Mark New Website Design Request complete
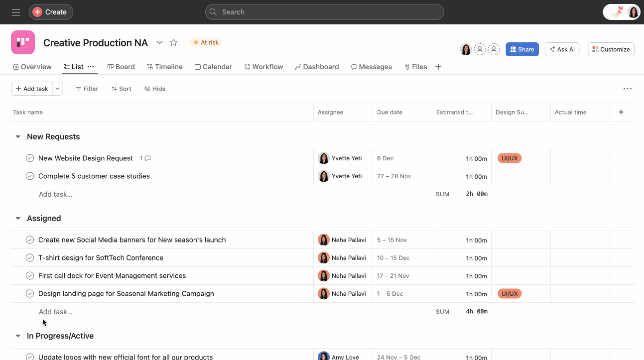This screenshot has width=644, height=360. click(x=30, y=158)
